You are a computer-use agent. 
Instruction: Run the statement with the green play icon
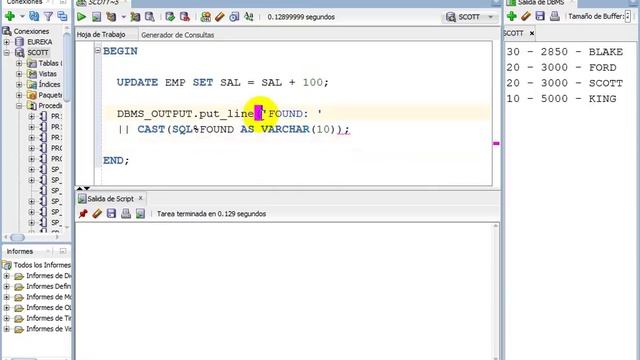(x=81, y=17)
